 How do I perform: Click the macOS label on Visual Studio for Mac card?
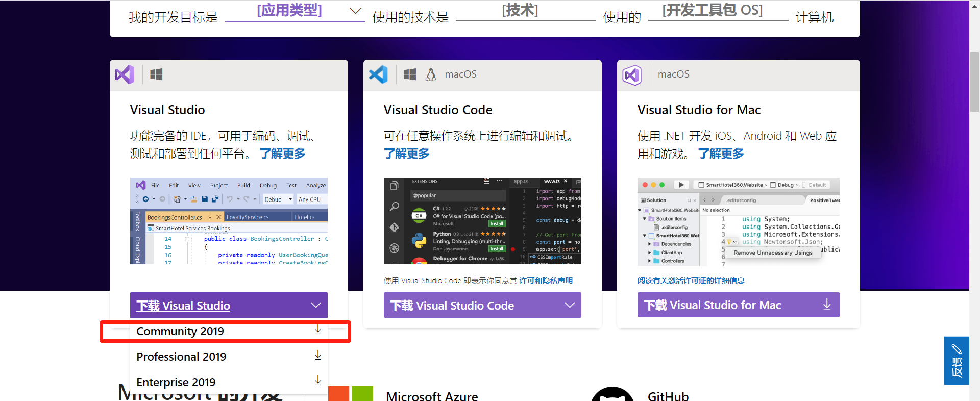674,74
